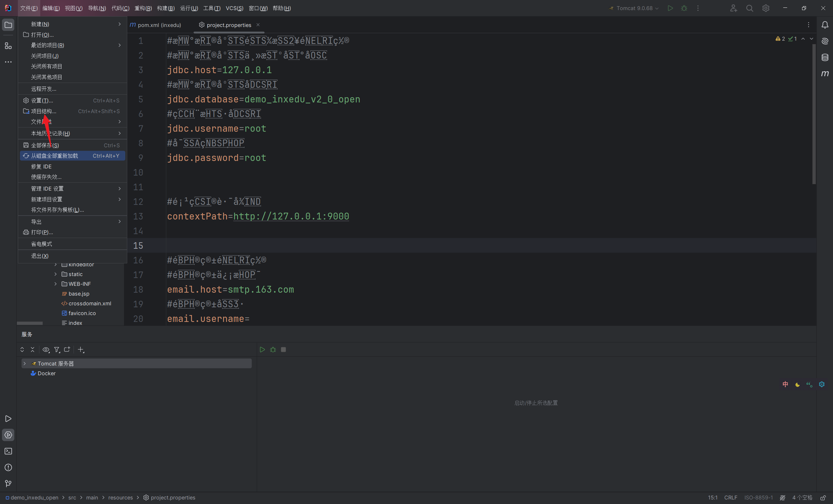
Task: Click CRLF line separator in status bar
Action: [x=730, y=497]
